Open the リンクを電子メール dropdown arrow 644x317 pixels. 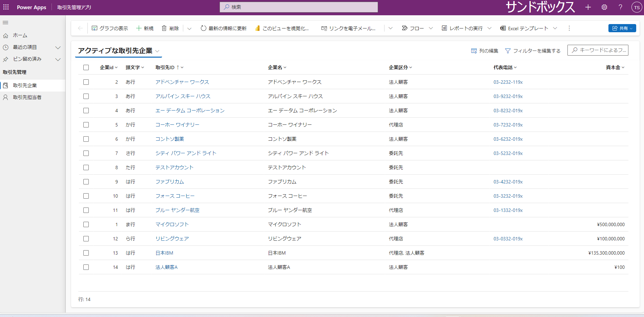391,28
